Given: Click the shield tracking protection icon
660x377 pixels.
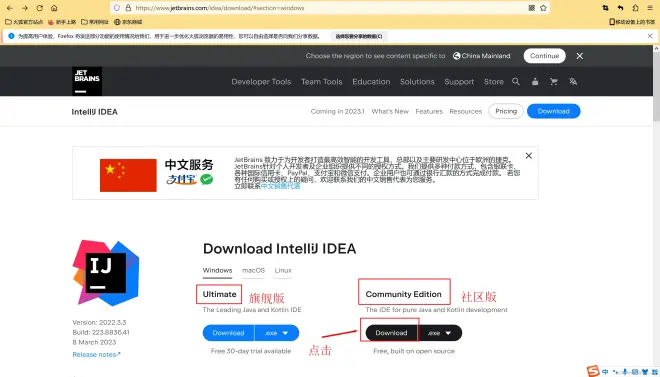Looking at the screenshot, I should (x=117, y=8).
